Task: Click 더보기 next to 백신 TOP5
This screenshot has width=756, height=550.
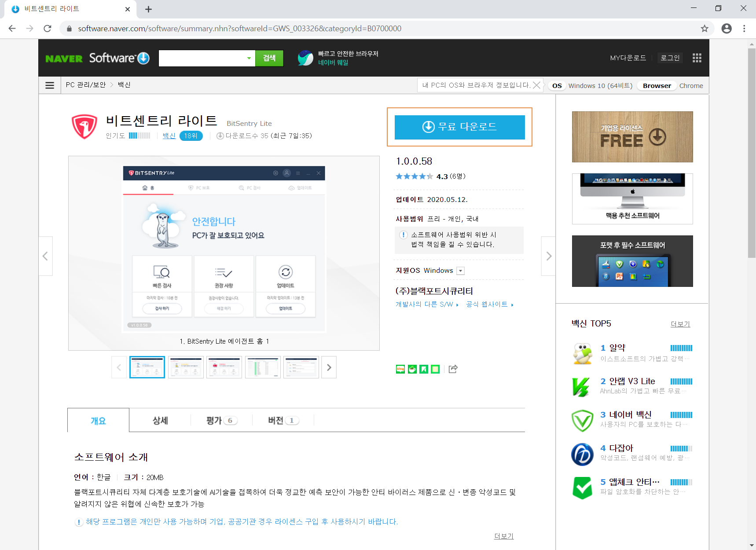Action: click(x=680, y=324)
